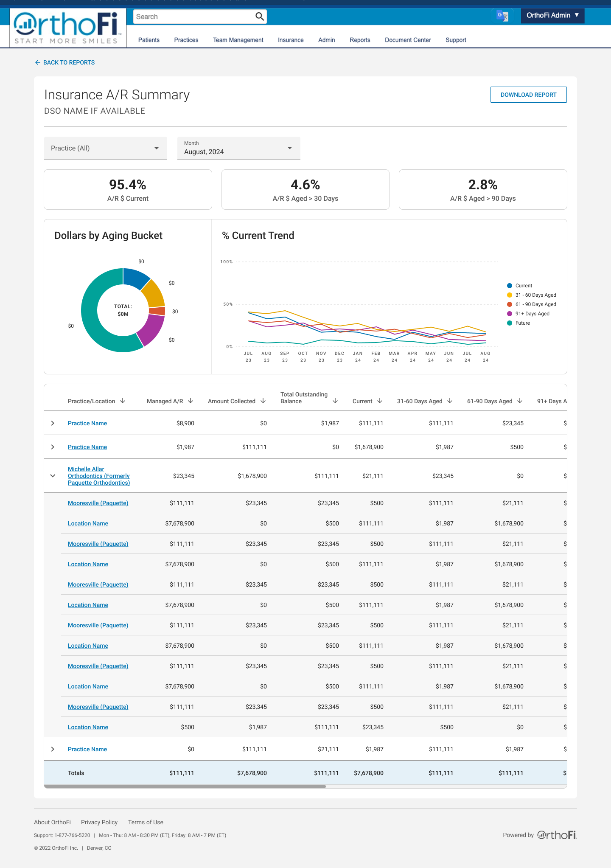Open the Month August, 2024 dropdown
611x868 pixels.
(x=239, y=148)
